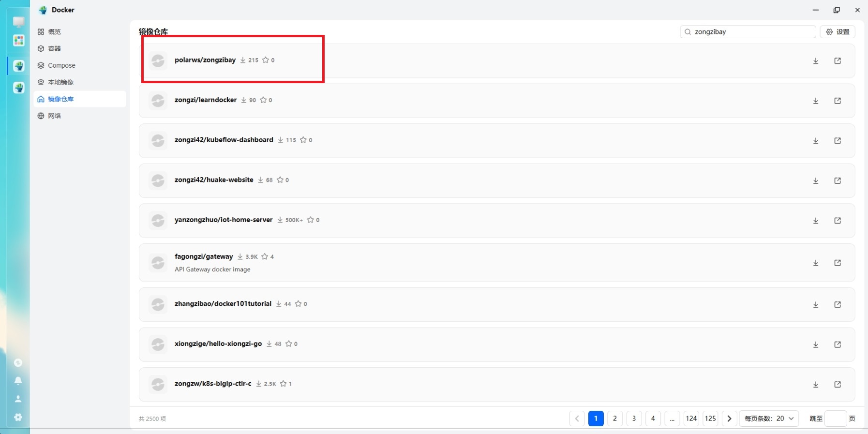
Task: Click the search magnifier icon
Action: tap(688, 32)
